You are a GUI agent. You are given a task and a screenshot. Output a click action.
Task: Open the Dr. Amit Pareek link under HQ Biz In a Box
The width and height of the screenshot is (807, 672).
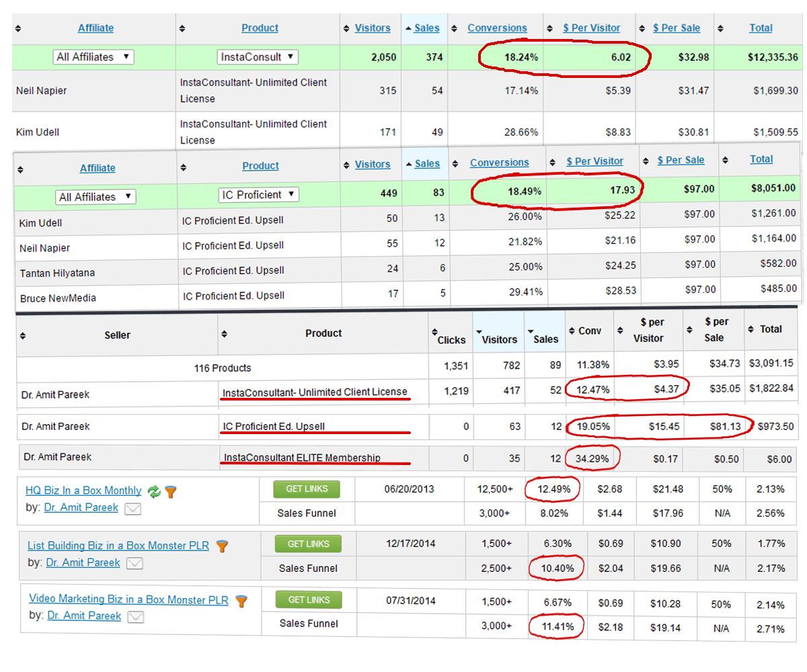(x=81, y=508)
